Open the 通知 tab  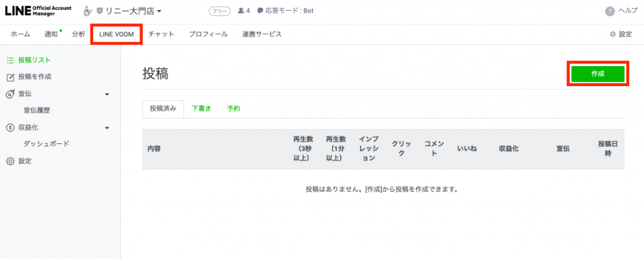click(x=52, y=35)
